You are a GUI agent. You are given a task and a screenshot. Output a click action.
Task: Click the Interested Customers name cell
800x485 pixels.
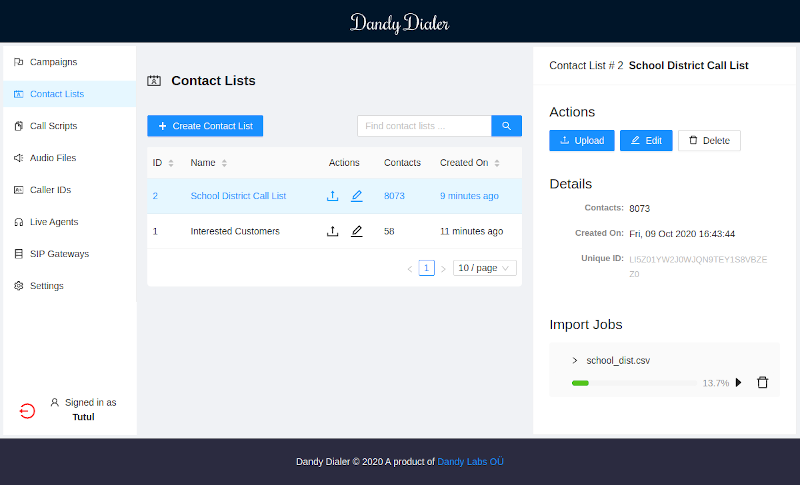[235, 231]
